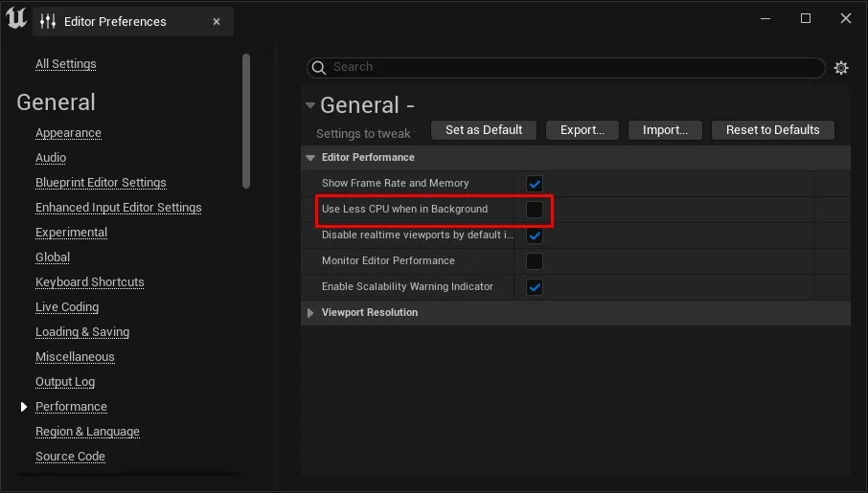Click the arrow beside Performance in sidebar

pos(23,407)
